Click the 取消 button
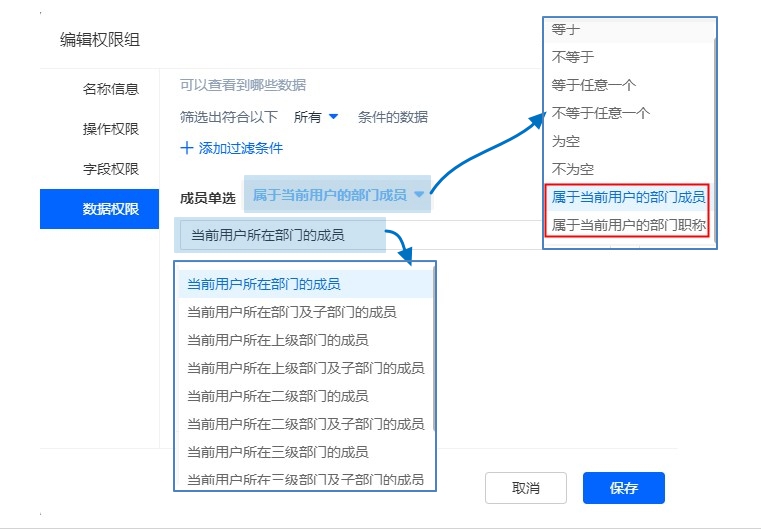The height and width of the screenshot is (530, 761). (526, 488)
